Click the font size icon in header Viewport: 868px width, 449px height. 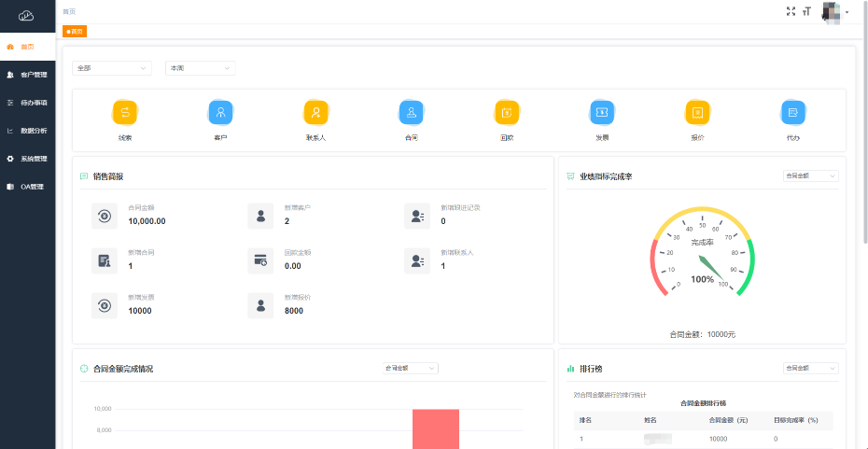(x=806, y=11)
